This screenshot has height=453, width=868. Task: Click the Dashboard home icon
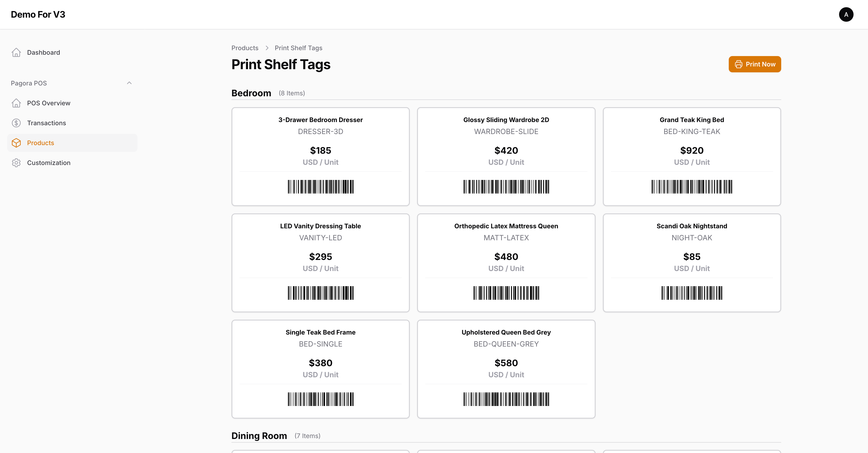tap(16, 53)
